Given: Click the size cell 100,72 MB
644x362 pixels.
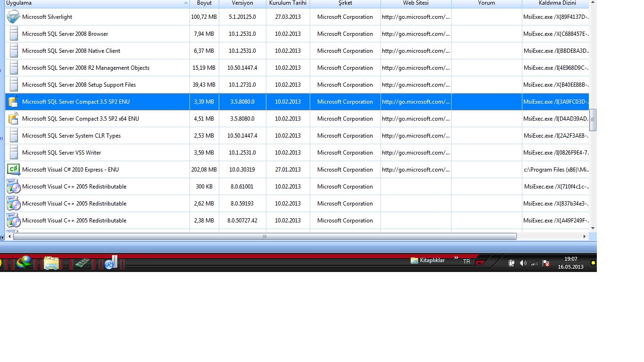Looking at the screenshot, I should pyautogui.click(x=204, y=17).
